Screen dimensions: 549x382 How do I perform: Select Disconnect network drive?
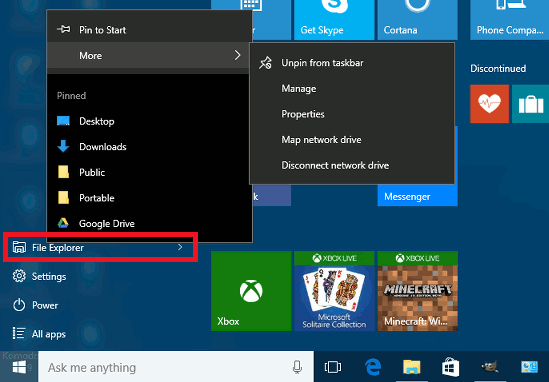point(352,165)
